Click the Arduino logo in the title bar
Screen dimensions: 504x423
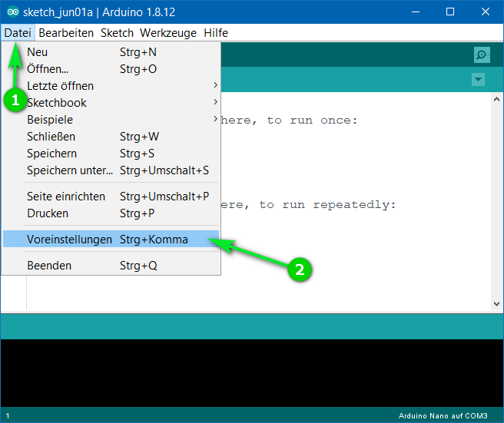point(13,12)
